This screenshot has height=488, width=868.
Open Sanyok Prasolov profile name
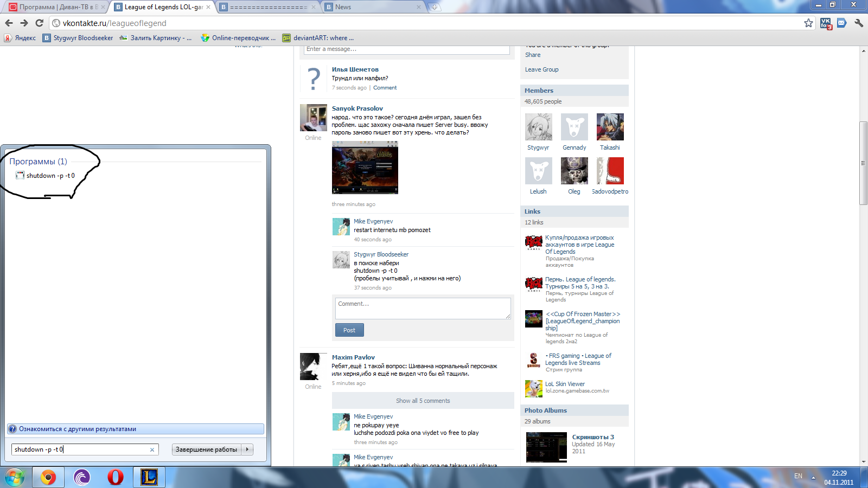(x=358, y=108)
